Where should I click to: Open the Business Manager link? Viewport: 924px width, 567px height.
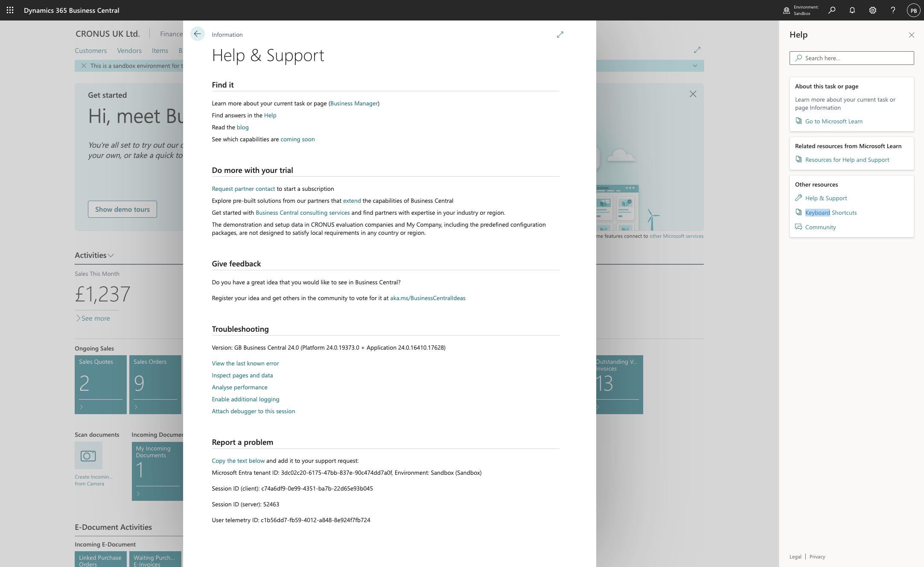coord(354,103)
